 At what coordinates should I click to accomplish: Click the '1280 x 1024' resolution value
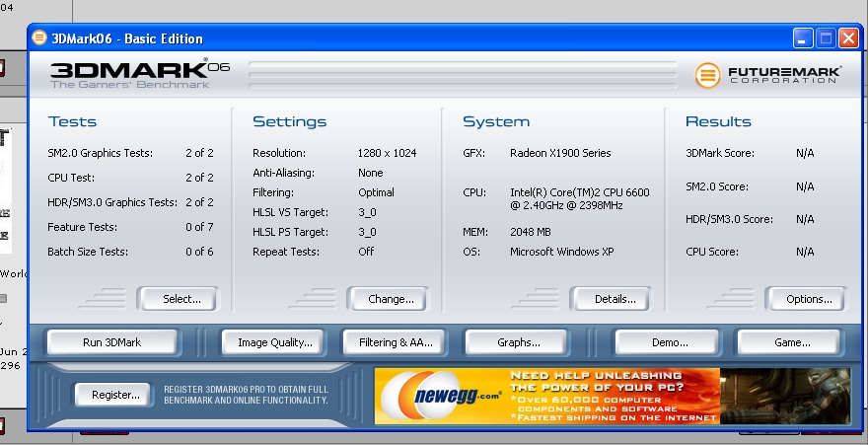[x=387, y=153]
